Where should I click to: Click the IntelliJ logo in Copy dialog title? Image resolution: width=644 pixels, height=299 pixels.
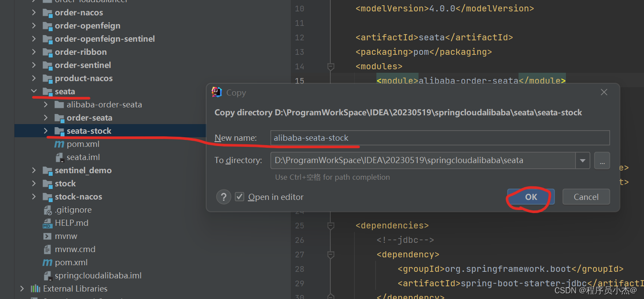tap(217, 92)
